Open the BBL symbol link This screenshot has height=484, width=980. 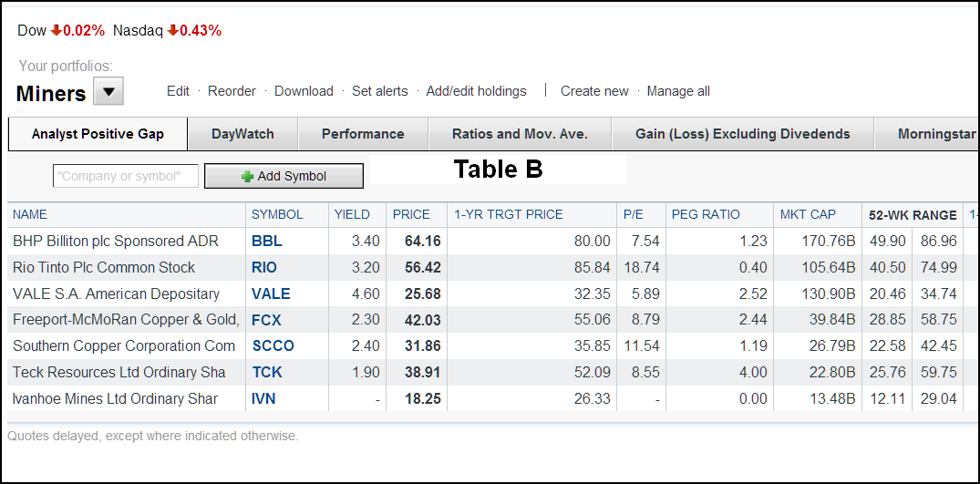coord(267,241)
